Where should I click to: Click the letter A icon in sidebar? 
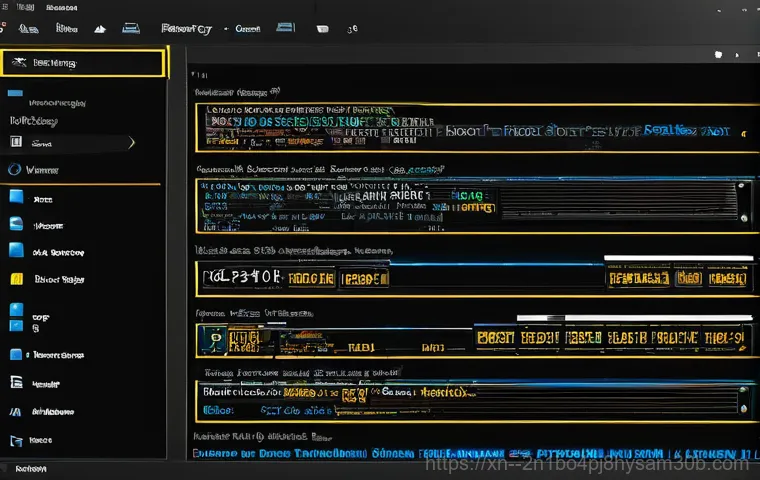tap(15, 411)
